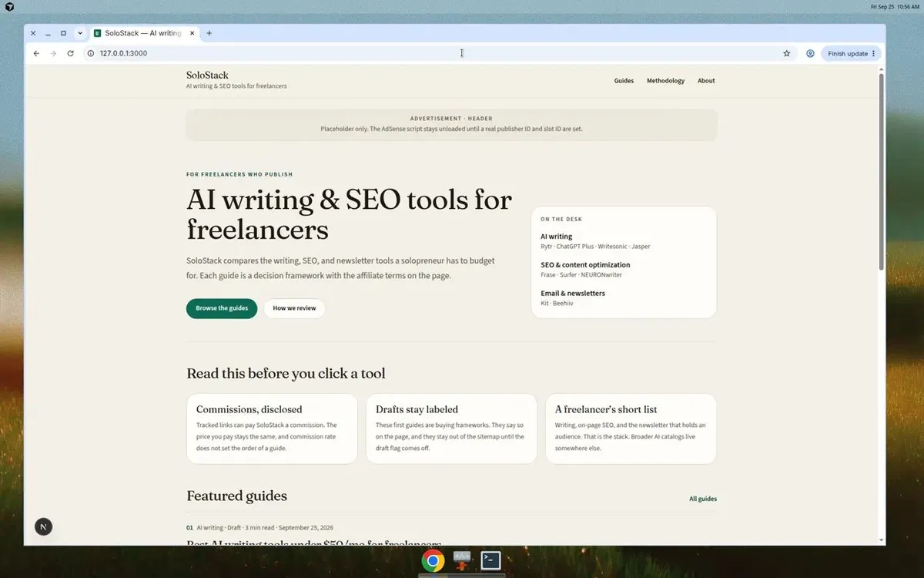Bookmark this page with the star icon
Screen dimensions: 924x578
tap(786, 53)
